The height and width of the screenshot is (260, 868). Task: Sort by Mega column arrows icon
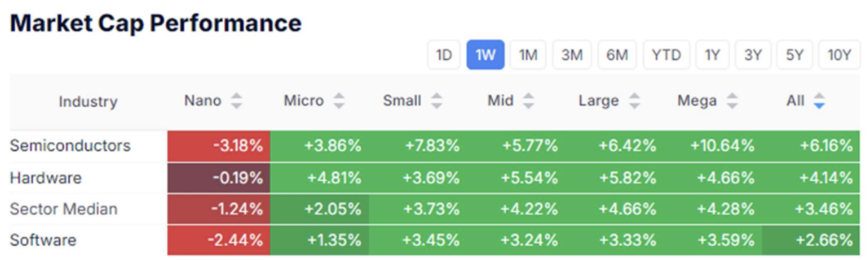click(732, 101)
